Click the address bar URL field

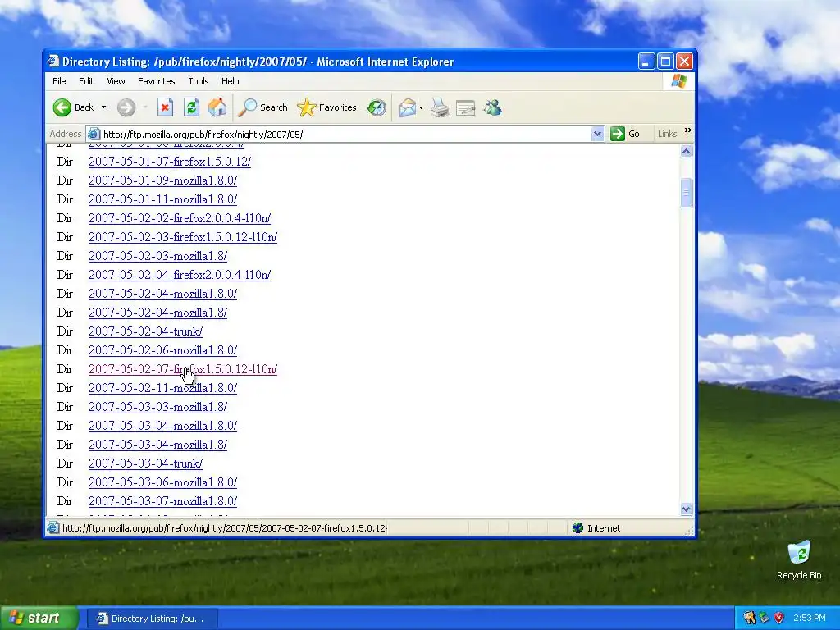click(345, 134)
